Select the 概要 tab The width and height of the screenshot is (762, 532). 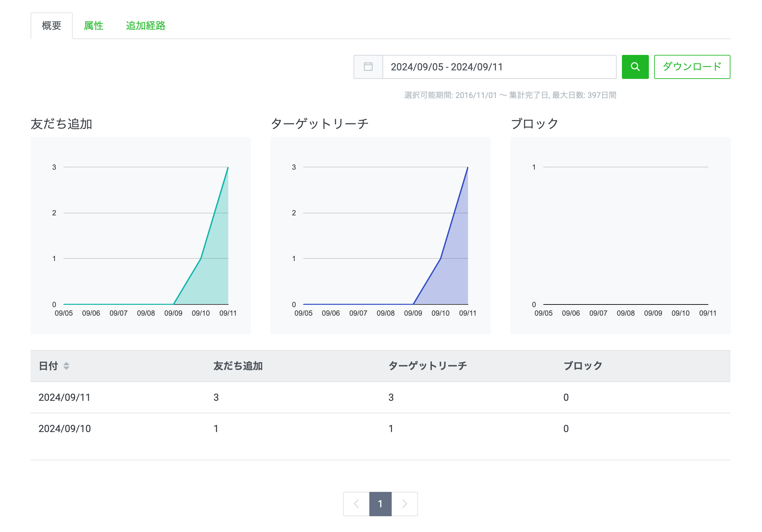coord(51,26)
